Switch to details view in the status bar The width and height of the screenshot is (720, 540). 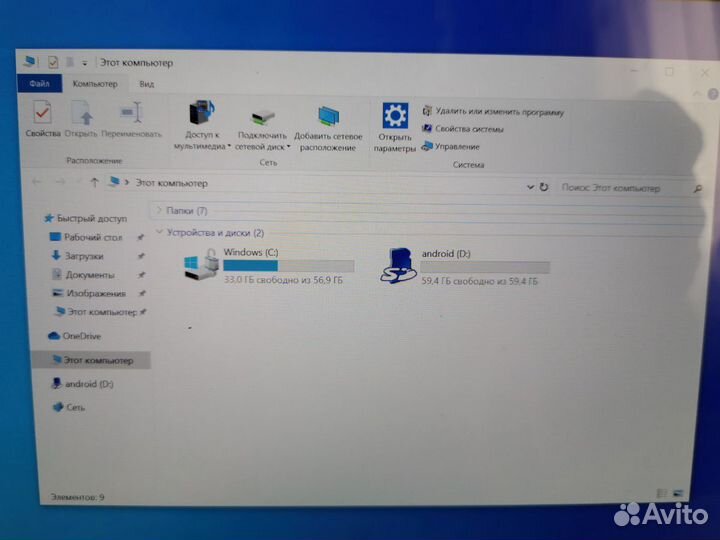pyautogui.click(x=662, y=493)
